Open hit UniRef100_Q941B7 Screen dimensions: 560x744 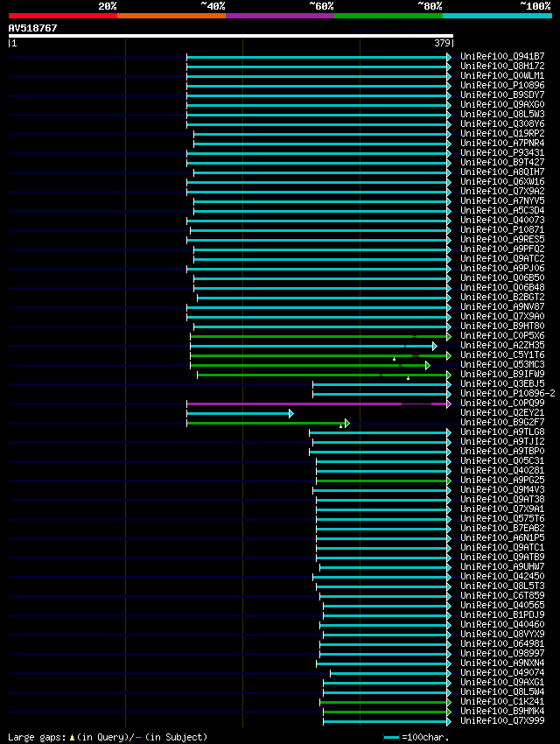pos(502,57)
